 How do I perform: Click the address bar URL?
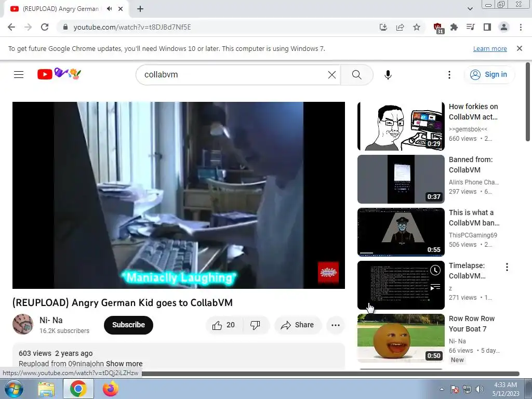132,27
